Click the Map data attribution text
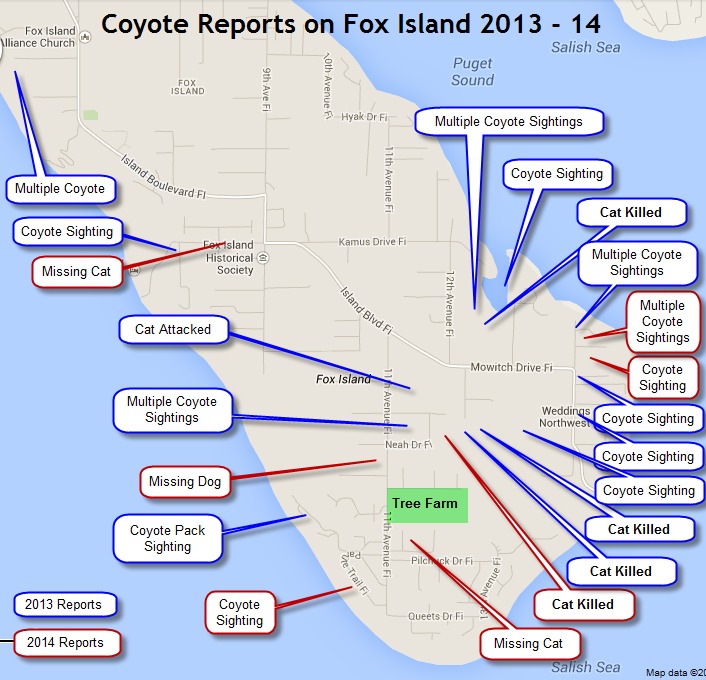Viewport: 706px width, 680px height. coord(674,672)
